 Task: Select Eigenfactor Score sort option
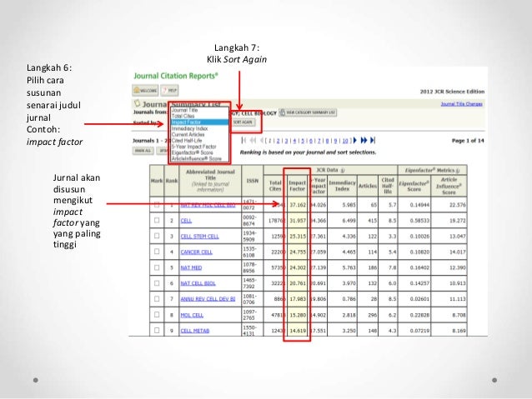coord(199,152)
